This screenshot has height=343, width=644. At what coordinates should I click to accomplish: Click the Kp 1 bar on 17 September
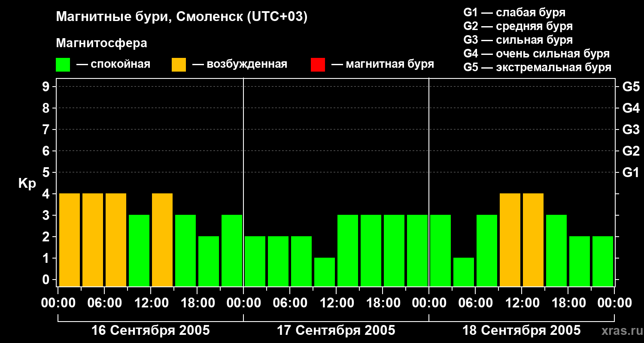[x=325, y=272]
